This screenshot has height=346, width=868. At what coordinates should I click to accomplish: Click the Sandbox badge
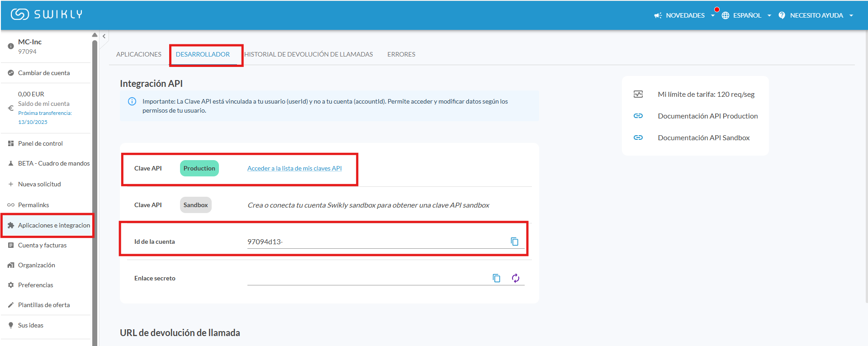click(196, 205)
